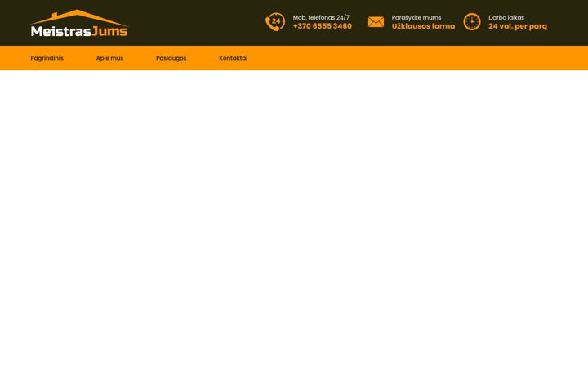Open the Pagrindinis menu item
588x368 pixels.
(47, 58)
